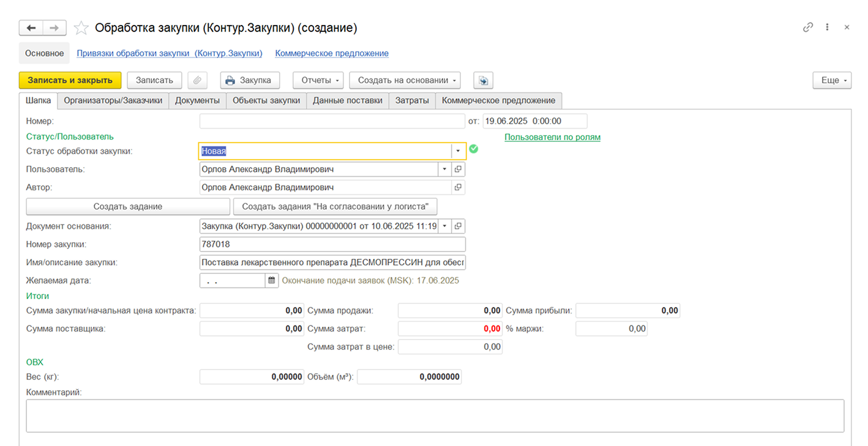
Task: Click the Записать и закрыть button
Action: click(70, 80)
